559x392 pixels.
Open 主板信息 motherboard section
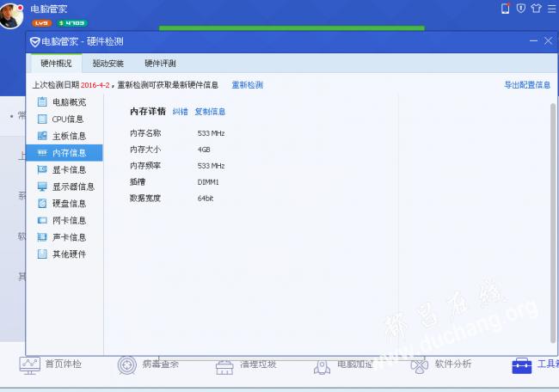tap(64, 136)
